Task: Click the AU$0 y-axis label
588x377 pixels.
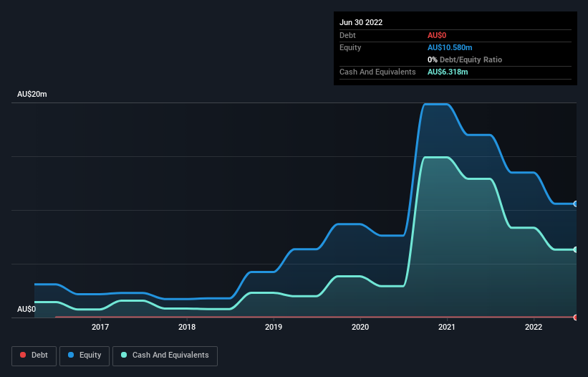Action: pyautogui.click(x=26, y=309)
